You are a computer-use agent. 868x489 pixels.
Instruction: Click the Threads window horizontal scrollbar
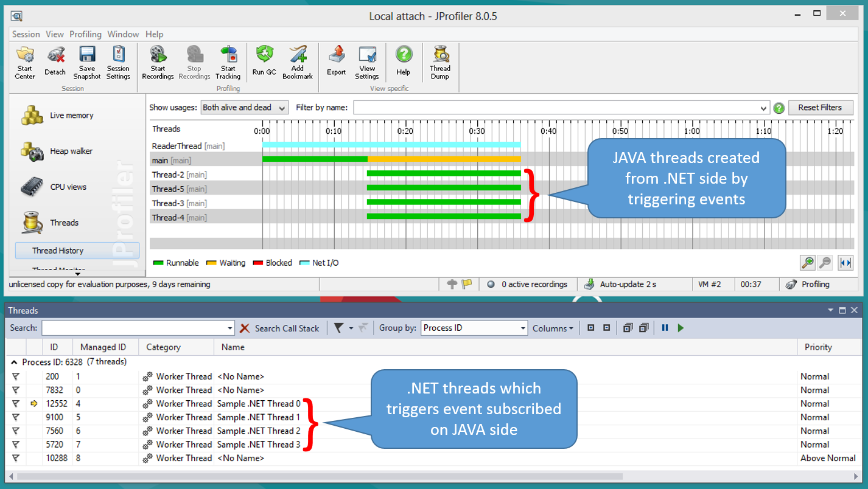pyautogui.click(x=320, y=476)
